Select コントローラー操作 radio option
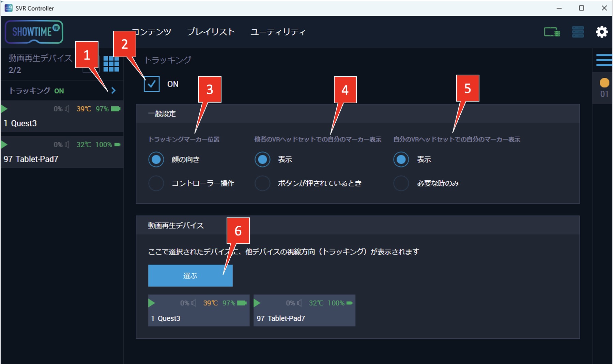 click(x=156, y=183)
